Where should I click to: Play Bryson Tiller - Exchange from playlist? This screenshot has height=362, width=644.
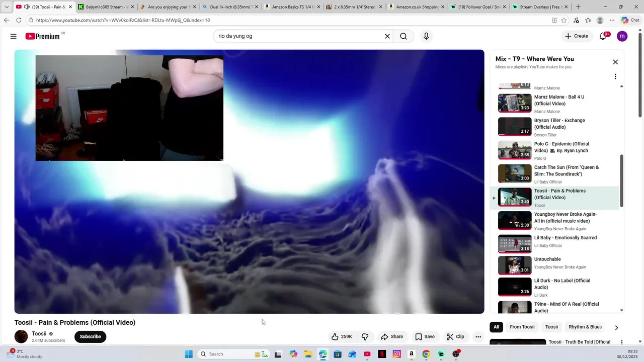[x=555, y=127]
